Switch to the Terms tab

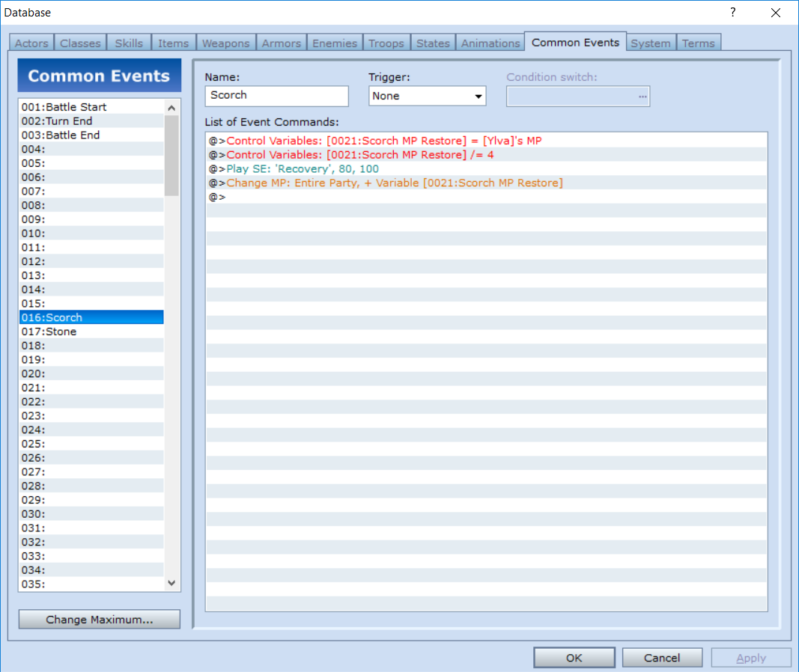pyautogui.click(x=699, y=43)
